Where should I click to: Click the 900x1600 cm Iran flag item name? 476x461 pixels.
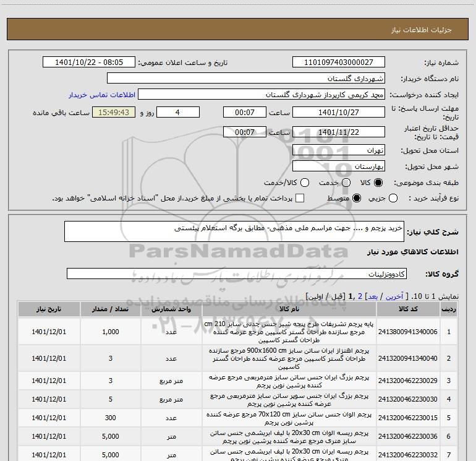coord(289,358)
